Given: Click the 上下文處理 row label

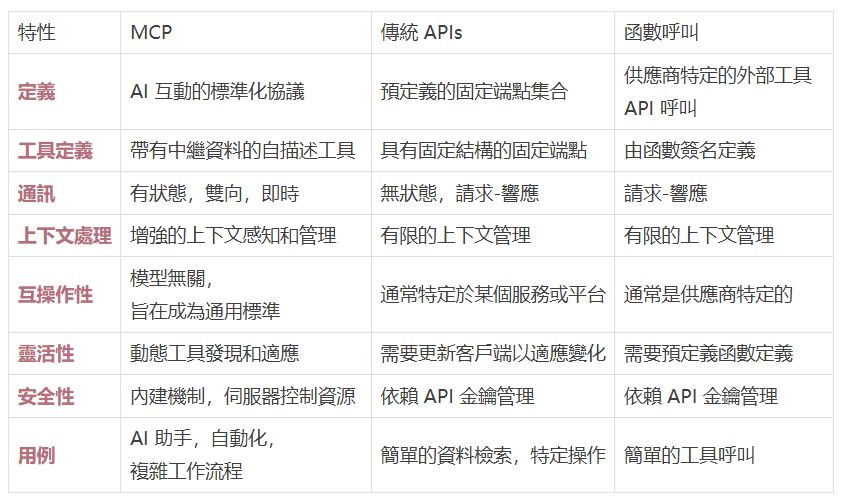Looking at the screenshot, I should point(65,236).
